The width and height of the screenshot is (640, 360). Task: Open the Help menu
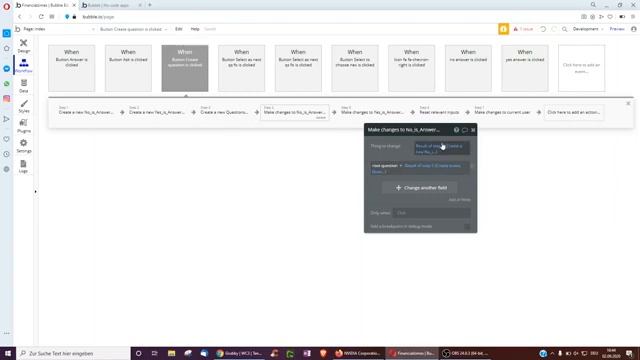click(x=195, y=29)
